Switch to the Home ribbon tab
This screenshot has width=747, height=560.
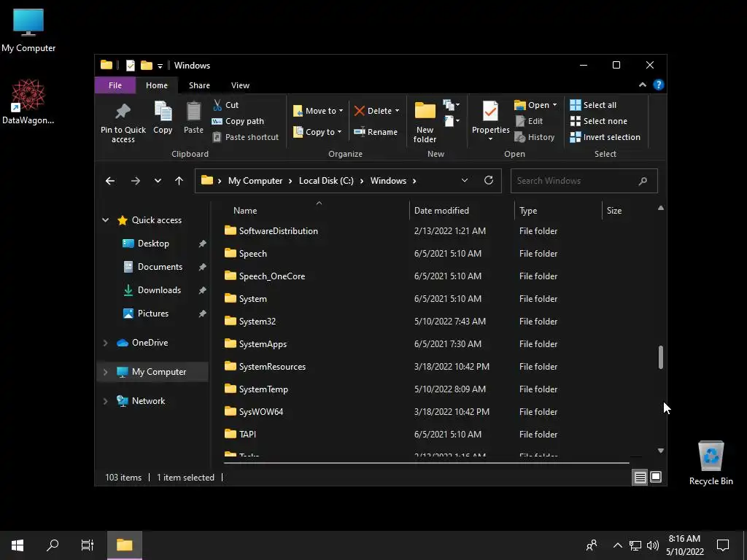pyautogui.click(x=157, y=85)
